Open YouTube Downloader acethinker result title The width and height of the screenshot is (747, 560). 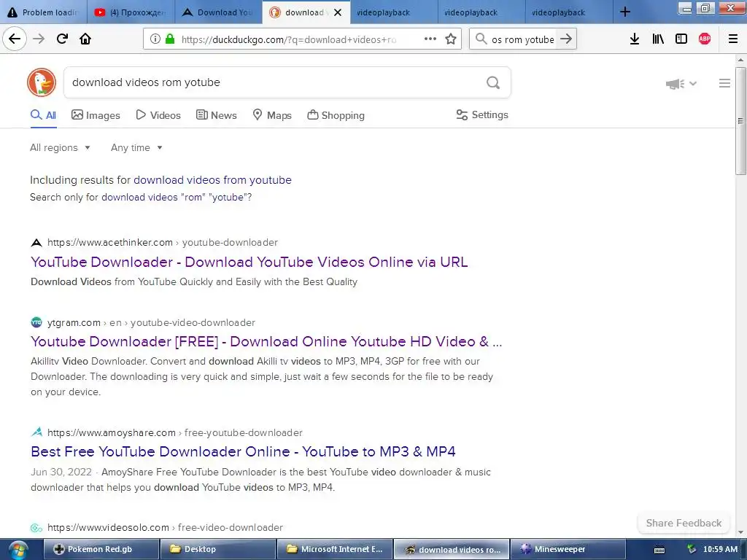tap(249, 262)
